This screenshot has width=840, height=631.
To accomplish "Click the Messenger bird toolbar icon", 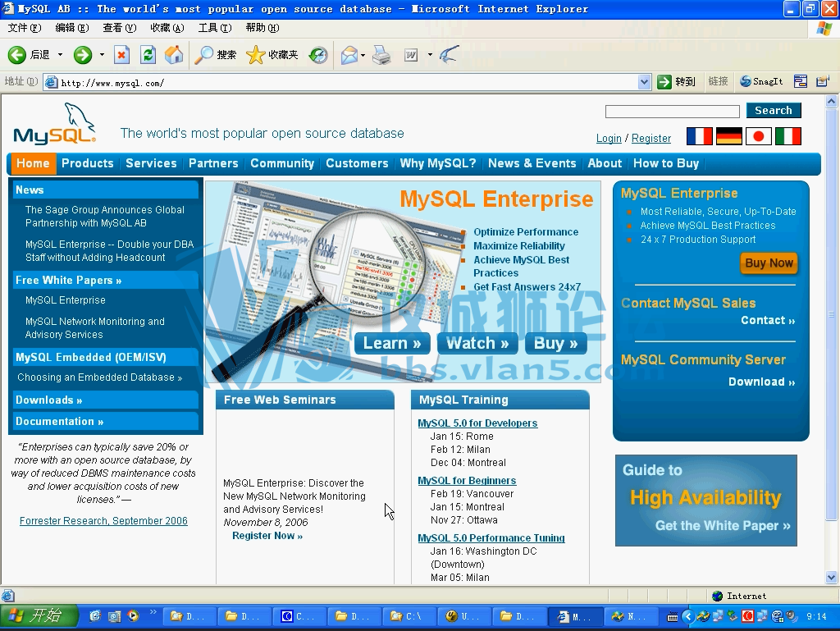I will 449,55.
